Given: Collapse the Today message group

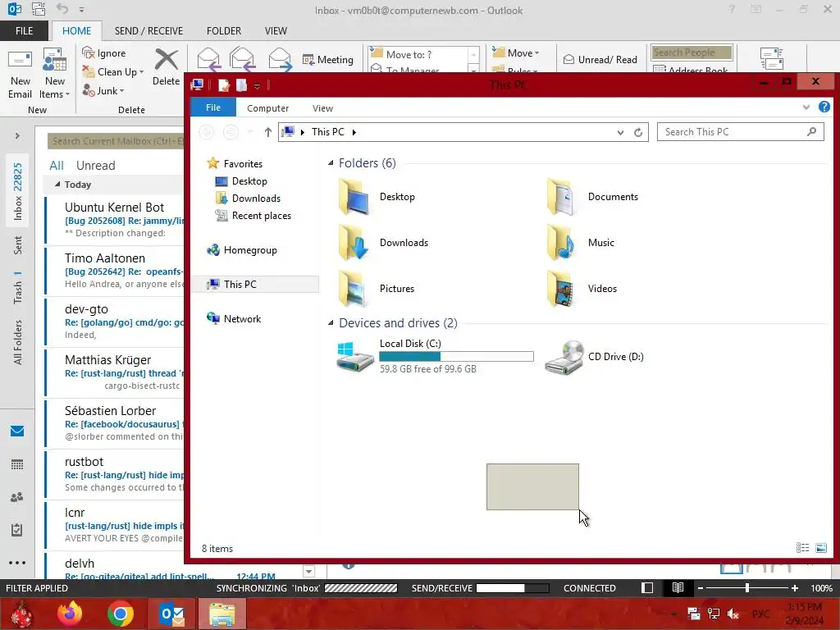Looking at the screenshot, I should (x=57, y=185).
